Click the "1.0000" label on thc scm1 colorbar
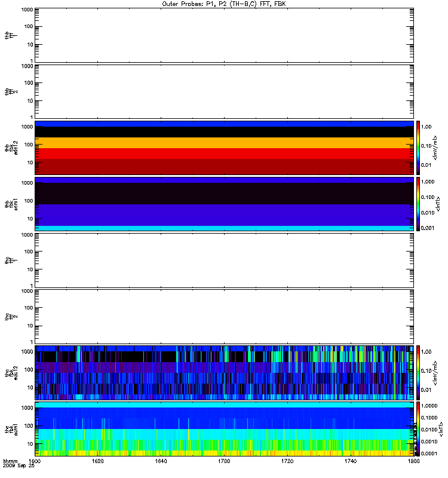This screenshot has width=448, height=478. (x=429, y=406)
